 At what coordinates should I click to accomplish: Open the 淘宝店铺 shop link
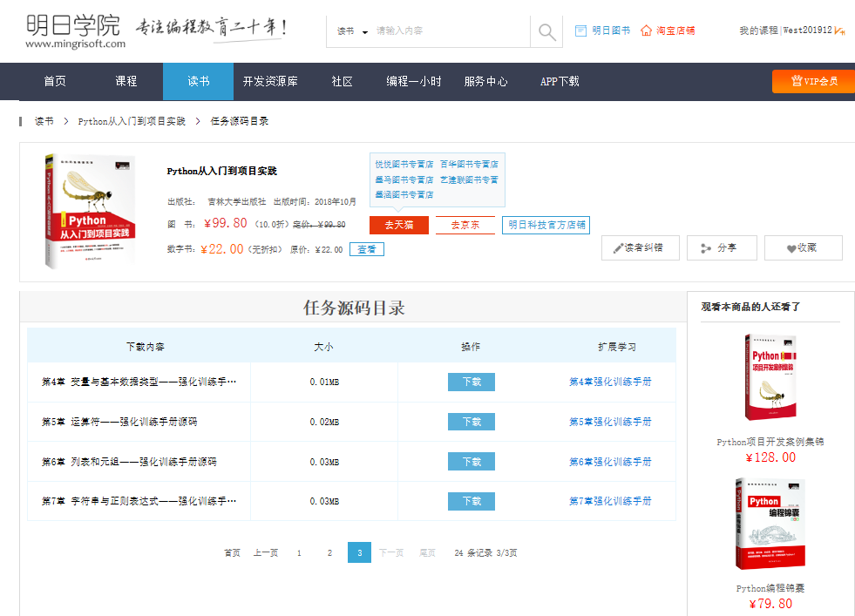[668, 30]
